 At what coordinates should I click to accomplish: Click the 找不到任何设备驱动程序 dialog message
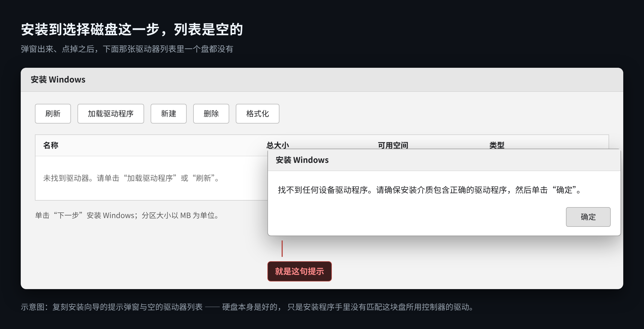point(430,190)
